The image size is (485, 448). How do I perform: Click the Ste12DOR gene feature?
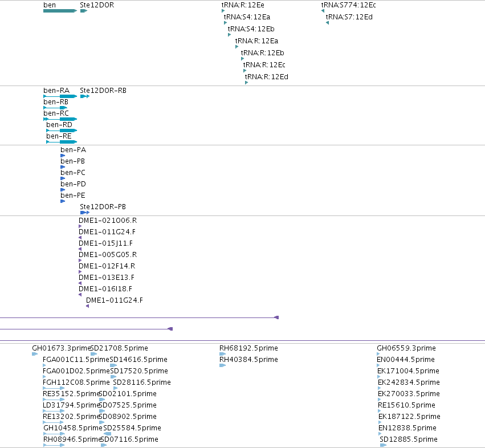coord(84,11)
